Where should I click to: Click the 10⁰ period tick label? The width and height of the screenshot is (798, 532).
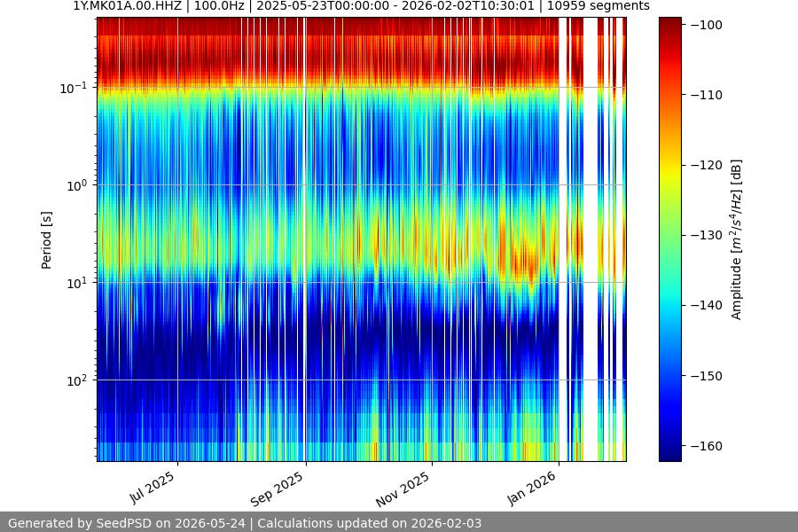[77, 185]
